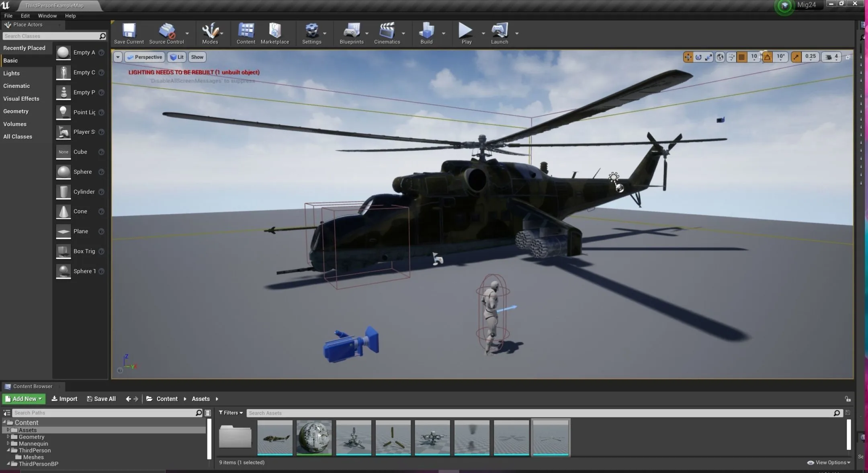Viewport: 868px width, 473px height.
Task: Select the sphere reflection asset thumbnail
Action: click(x=314, y=438)
